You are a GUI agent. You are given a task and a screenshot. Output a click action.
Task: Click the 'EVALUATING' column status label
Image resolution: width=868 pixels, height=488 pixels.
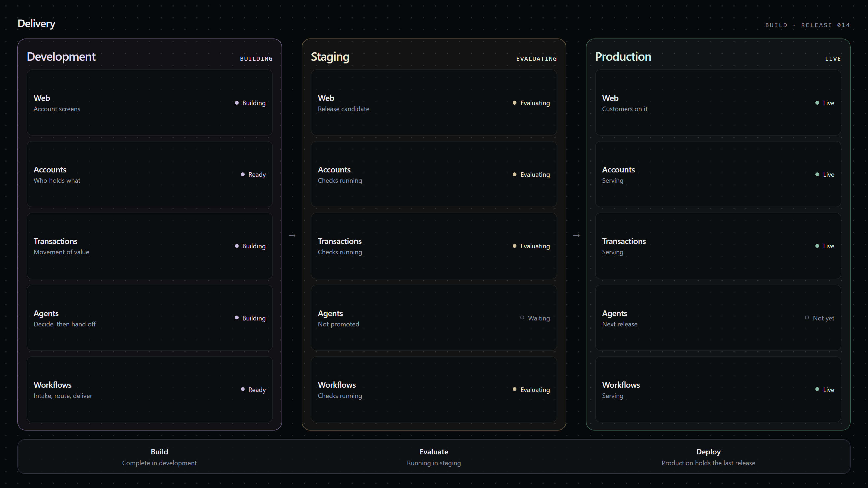[537, 59]
